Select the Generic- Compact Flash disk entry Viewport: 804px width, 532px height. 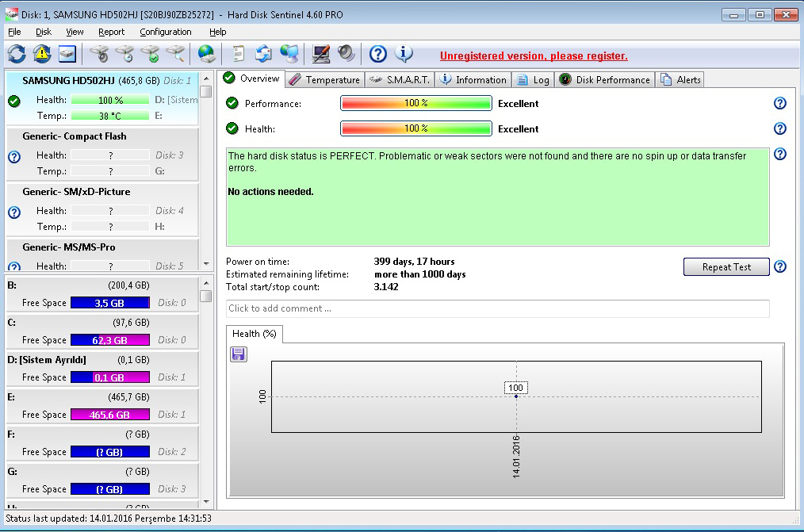point(102,154)
